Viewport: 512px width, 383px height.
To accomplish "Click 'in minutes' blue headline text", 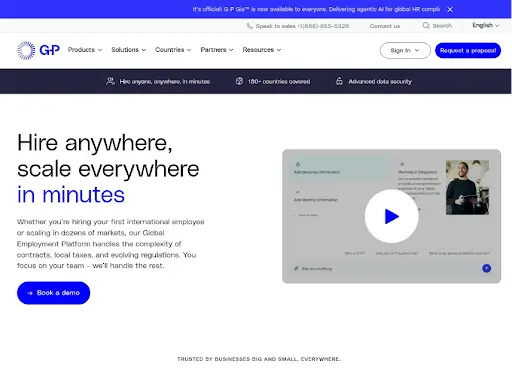I will coord(71,195).
